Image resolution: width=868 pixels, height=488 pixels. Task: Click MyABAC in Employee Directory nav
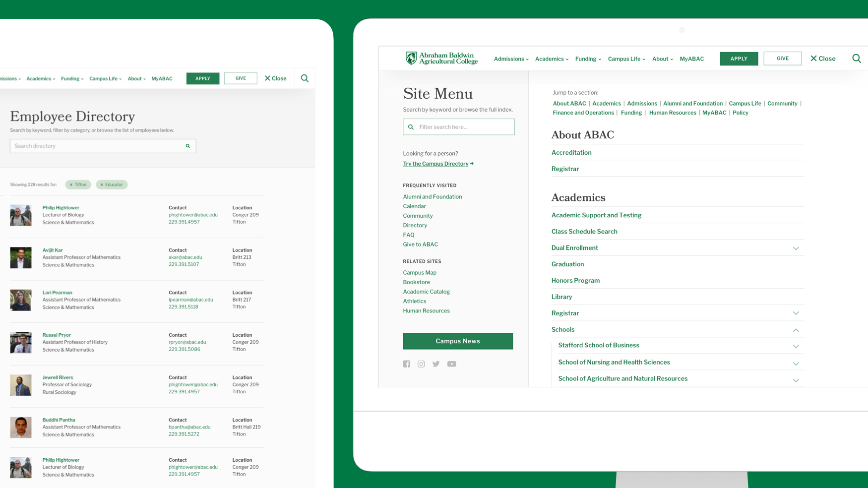point(162,79)
